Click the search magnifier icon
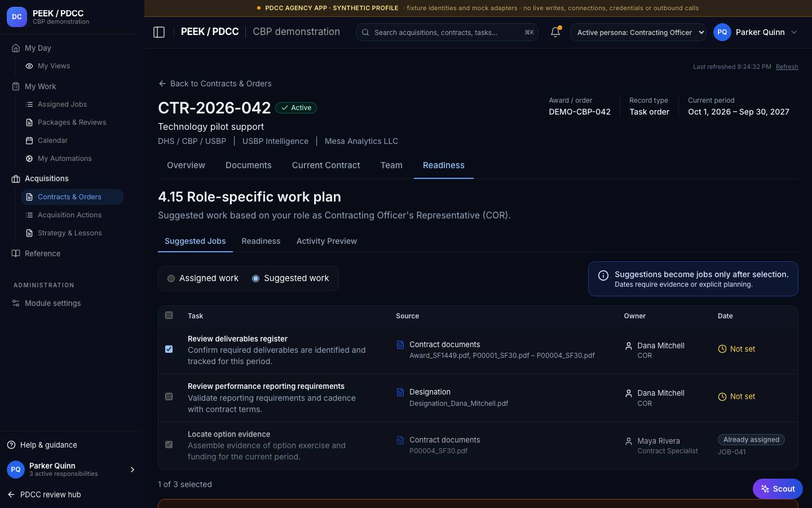Viewport: 812px width, 508px height. (365, 33)
